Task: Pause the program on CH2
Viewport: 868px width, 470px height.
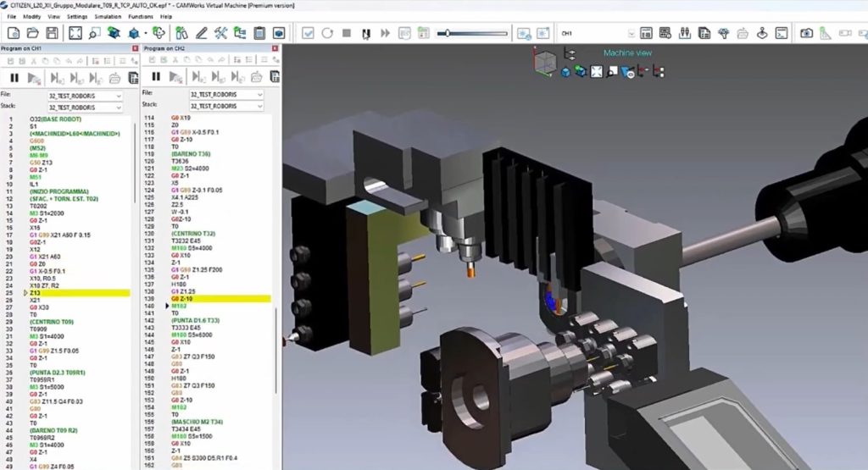Action: (155, 77)
